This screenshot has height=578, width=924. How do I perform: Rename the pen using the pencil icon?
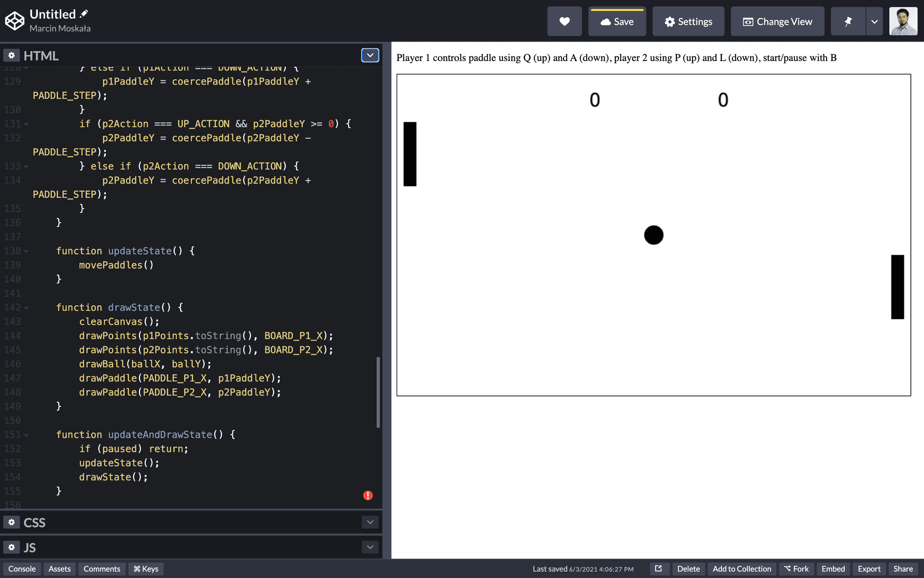click(x=84, y=13)
